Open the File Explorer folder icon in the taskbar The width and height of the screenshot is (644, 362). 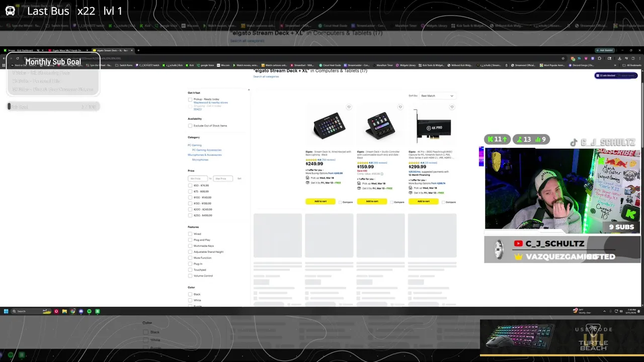coord(64,311)
